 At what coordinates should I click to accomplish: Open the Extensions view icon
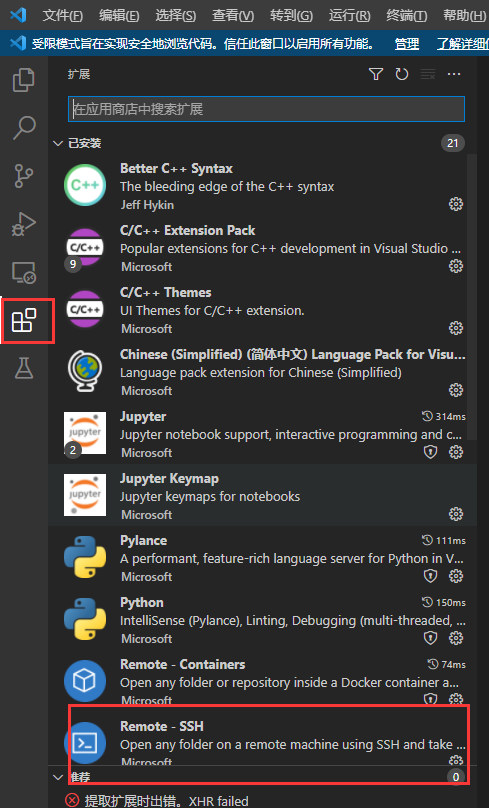(24, 321)
